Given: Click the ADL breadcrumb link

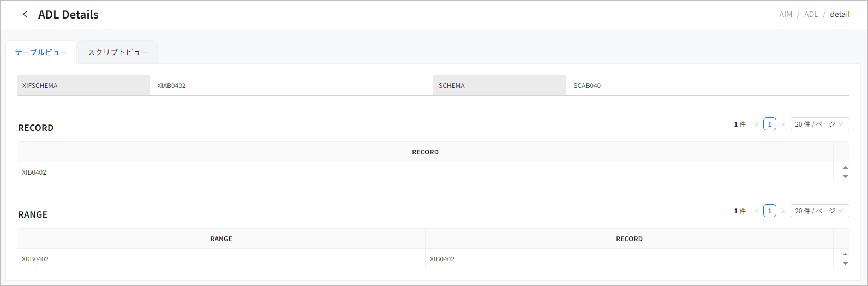Looking at the screenshot, I should click(x=811, y=14).
